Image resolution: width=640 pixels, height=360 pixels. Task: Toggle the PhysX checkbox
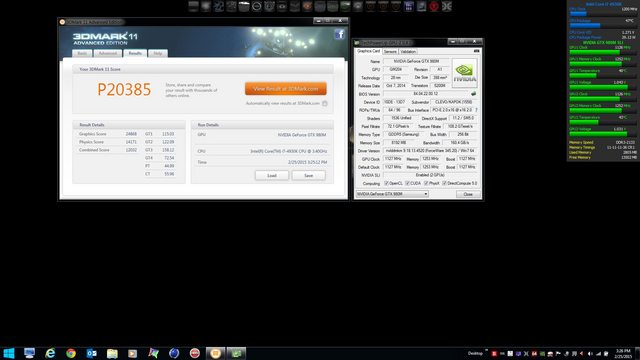click(426, 183)
